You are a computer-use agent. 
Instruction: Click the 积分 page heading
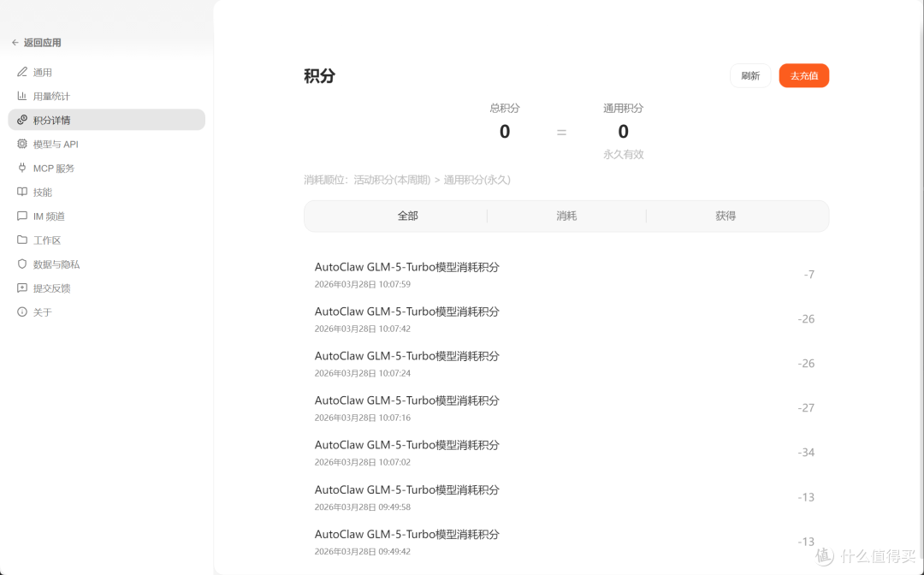click(x=319, y=76)
